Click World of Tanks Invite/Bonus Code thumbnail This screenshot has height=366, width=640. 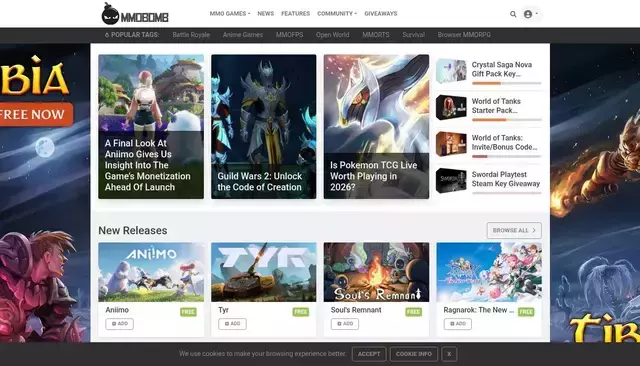click(x=451, y=144)
